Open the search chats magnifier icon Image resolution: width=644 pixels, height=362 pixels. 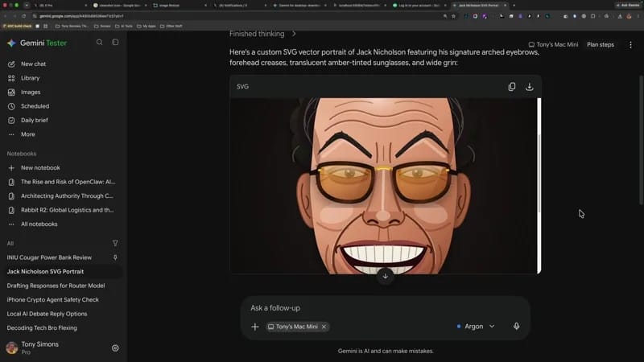coord(99,43)
